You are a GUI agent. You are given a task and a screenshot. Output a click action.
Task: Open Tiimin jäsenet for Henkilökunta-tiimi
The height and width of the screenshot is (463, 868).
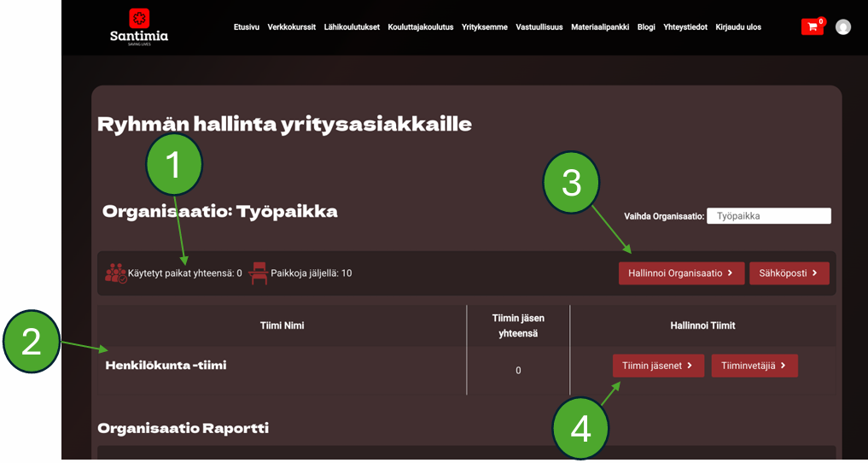tap(658, 366)
